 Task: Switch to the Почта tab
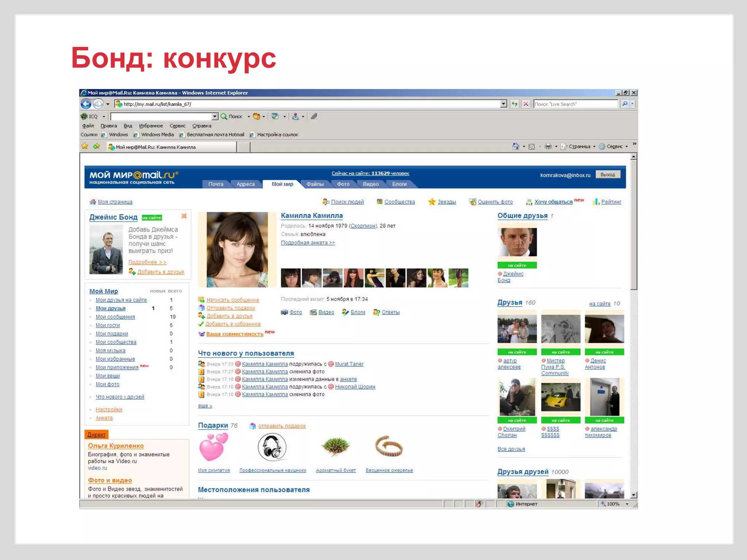click(216, 184)
